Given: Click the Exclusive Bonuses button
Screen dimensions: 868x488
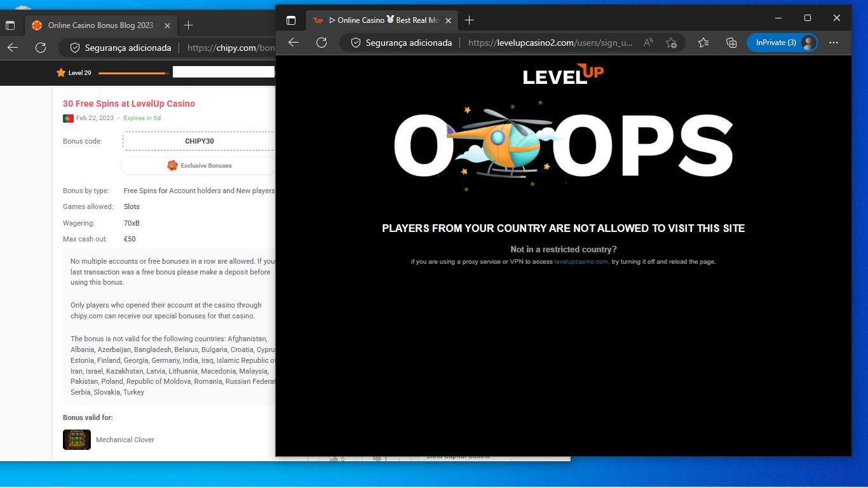Looking at the screenshot, I should 200,165.
